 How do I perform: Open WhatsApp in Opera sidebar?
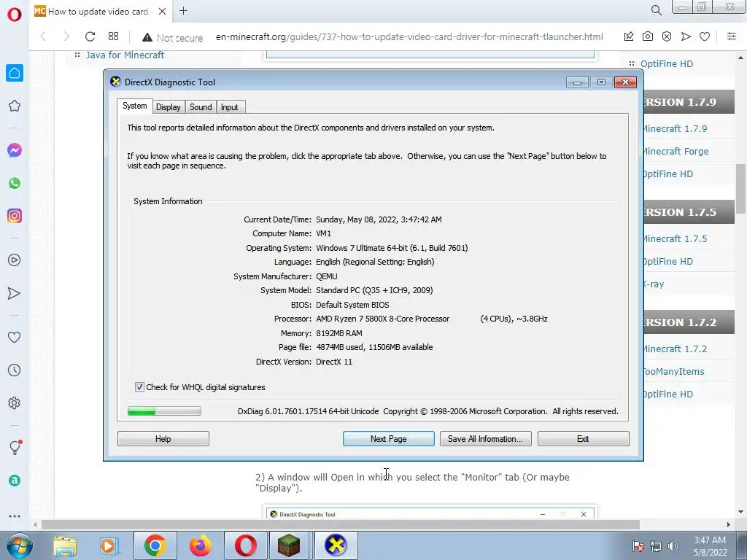(x=15, y=183)
